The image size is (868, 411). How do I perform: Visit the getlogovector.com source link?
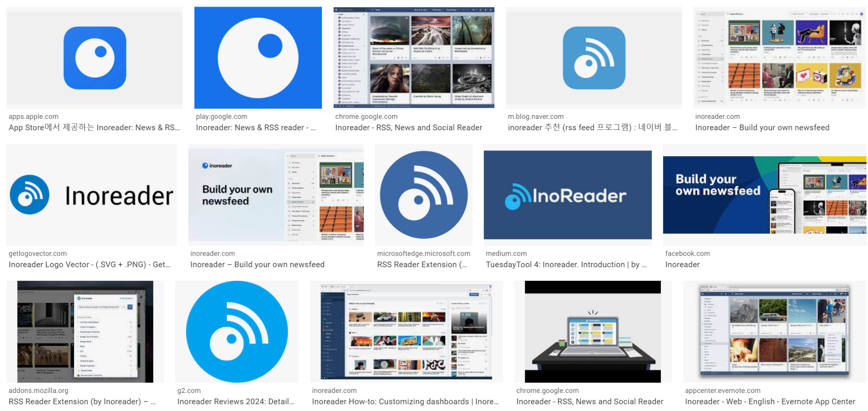pos(38,254)
